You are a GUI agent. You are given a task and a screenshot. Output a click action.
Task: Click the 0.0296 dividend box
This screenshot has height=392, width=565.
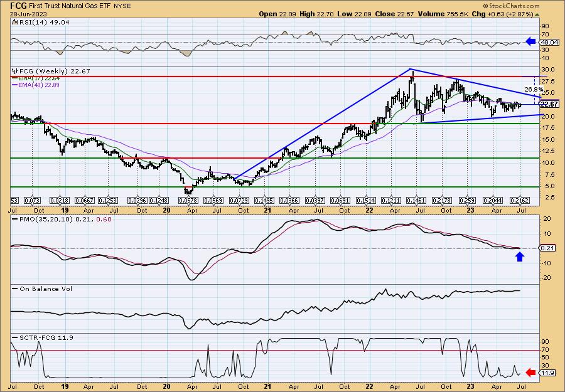pos(137,200)
